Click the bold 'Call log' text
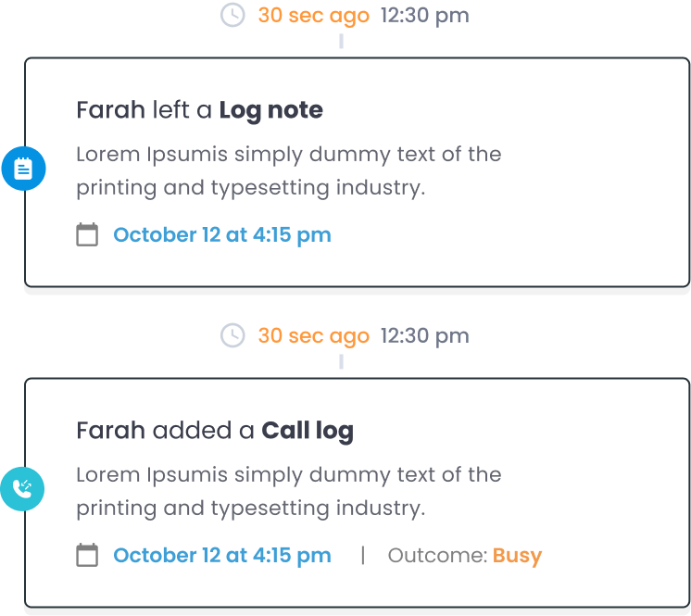 tap(308, 431)
